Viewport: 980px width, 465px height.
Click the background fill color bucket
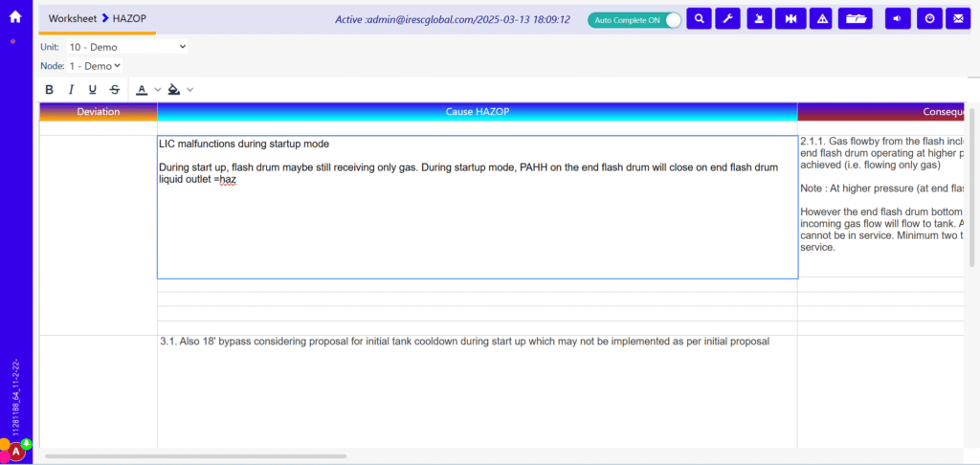[173, 90]
